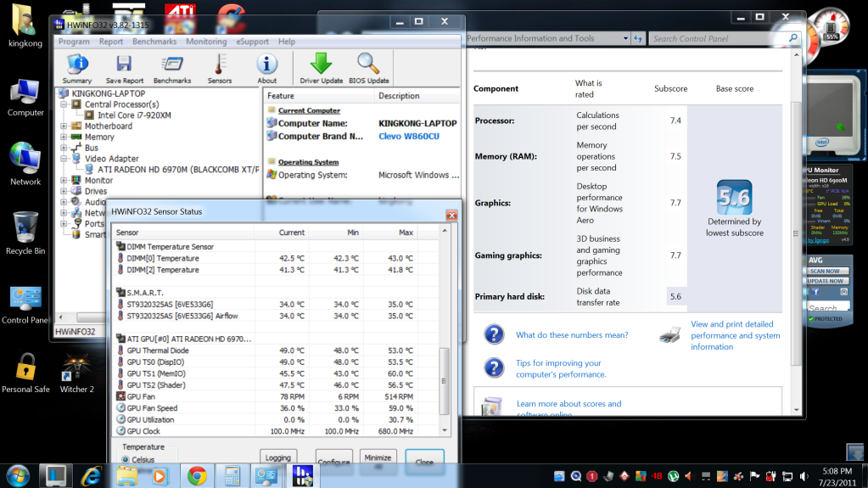Click the Sensor column header
868x488 pixels.
[x=183, y=233]
